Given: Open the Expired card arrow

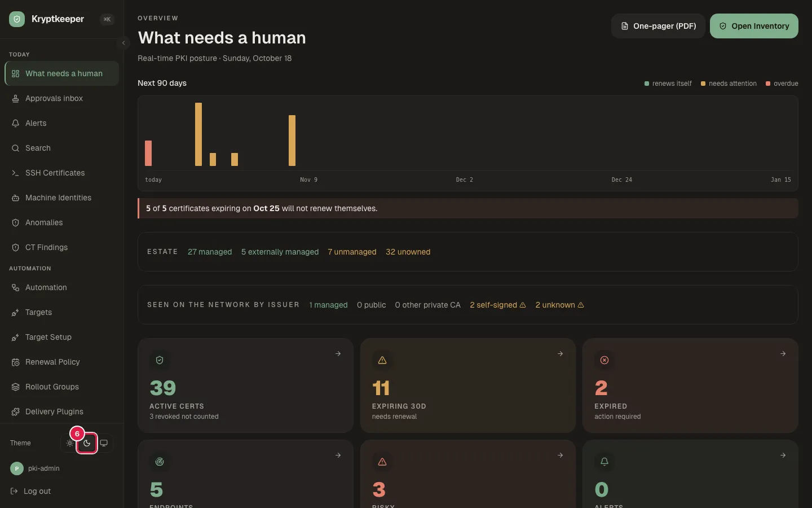Looking at the screenshot, I should [x=783, y=354].
